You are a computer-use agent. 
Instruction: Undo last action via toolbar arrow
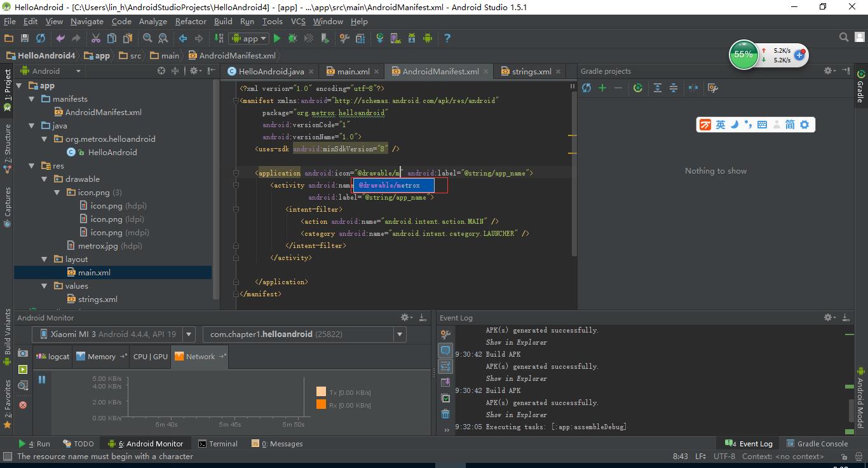[60, 38]
